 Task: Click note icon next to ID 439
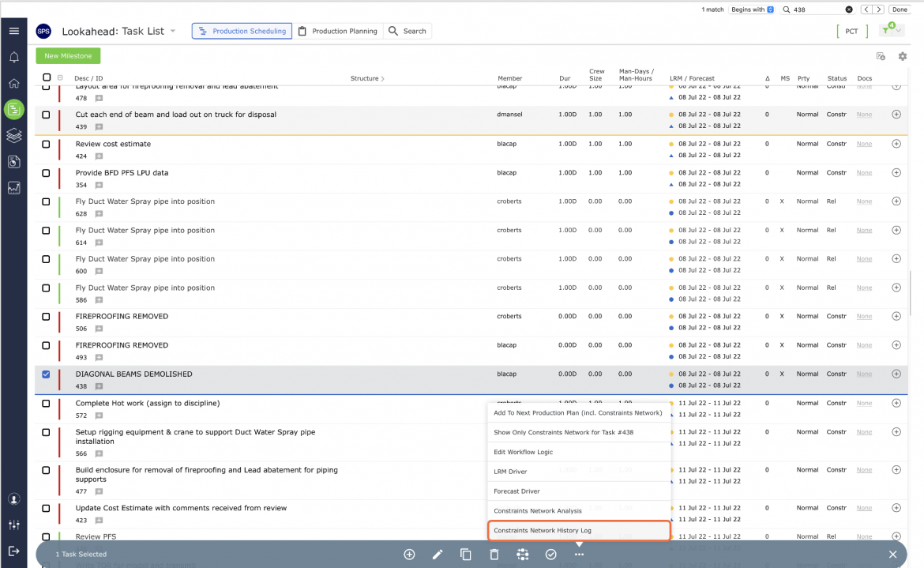99,126
